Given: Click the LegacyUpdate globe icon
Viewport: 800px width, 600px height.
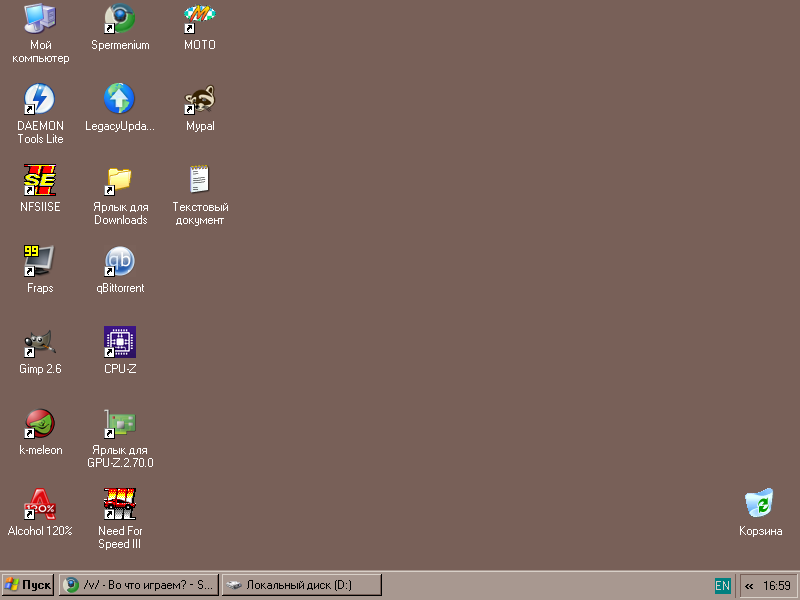Looking at the screenshot, I should [119, 99].
